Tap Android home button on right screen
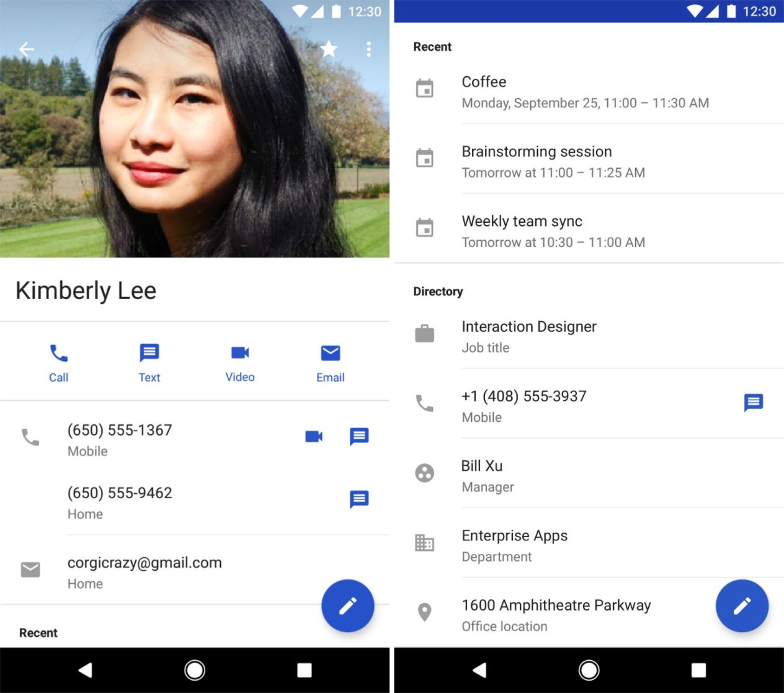The height and width of the screenshot is (693, 784). pos(589,670)
